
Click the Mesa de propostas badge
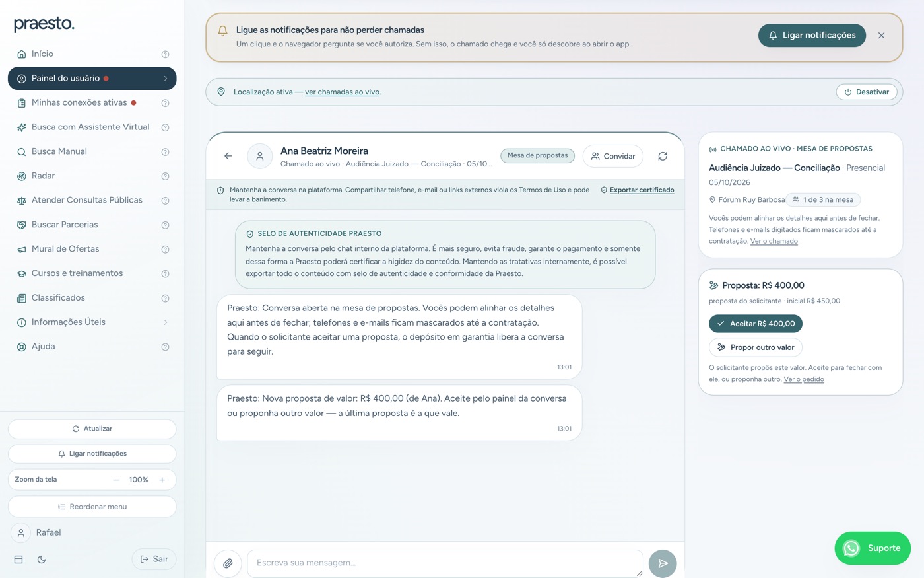(x=537, y=155)
